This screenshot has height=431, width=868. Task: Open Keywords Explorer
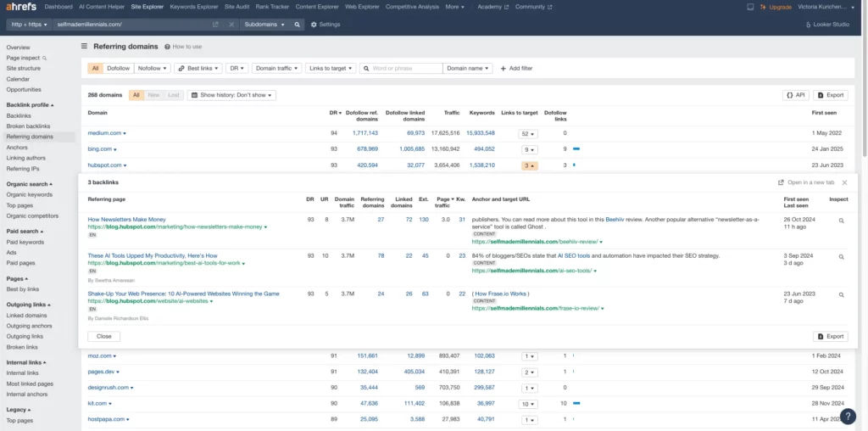[x=194, y=7]
